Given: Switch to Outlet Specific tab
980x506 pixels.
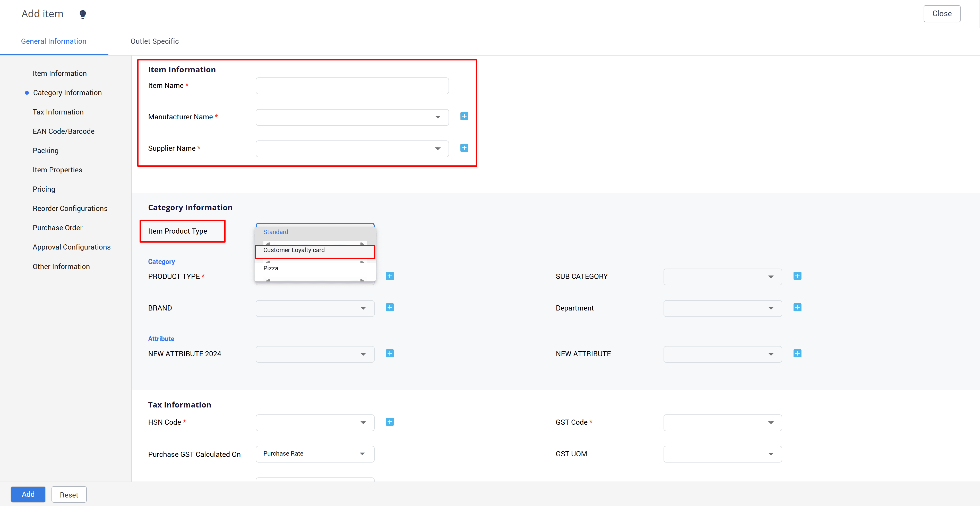Looking at the screenshot, I should pyautogui.click(x=154, y=41).
